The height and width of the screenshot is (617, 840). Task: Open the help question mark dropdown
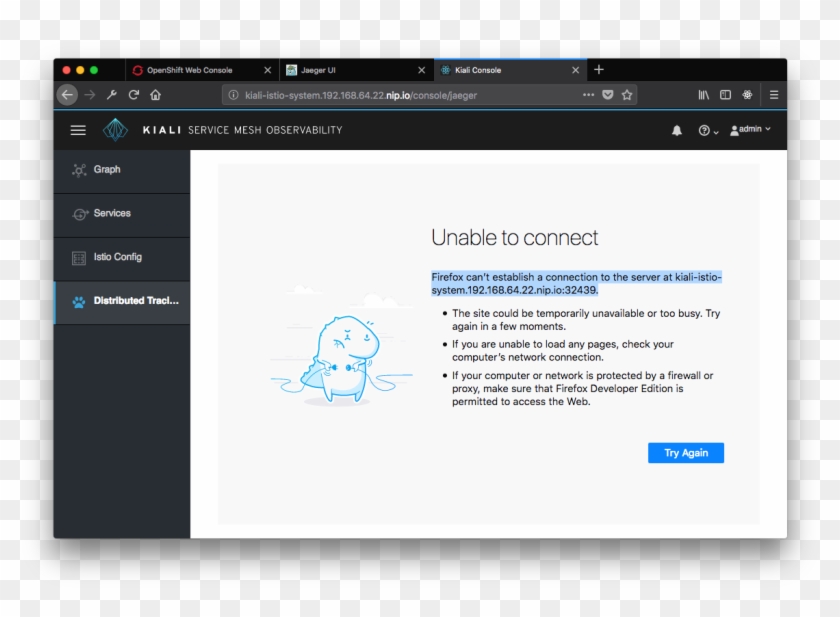[x=707, y=131]
